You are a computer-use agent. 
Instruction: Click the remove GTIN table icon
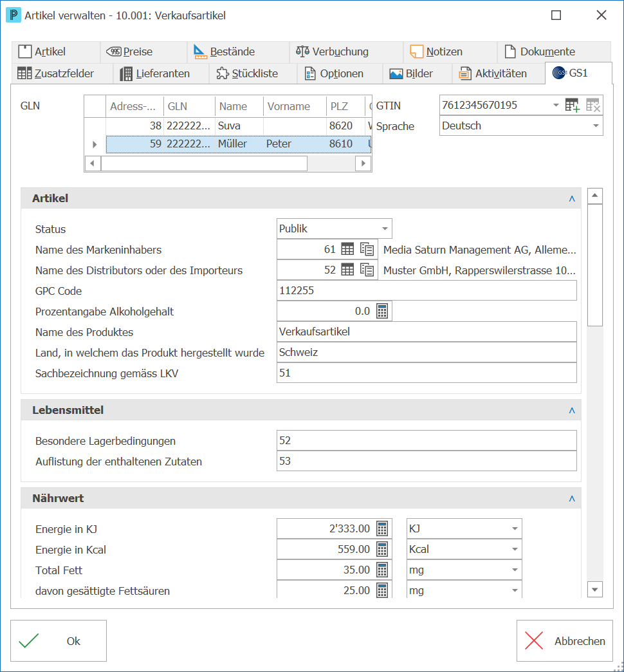(x=592, y=105)
